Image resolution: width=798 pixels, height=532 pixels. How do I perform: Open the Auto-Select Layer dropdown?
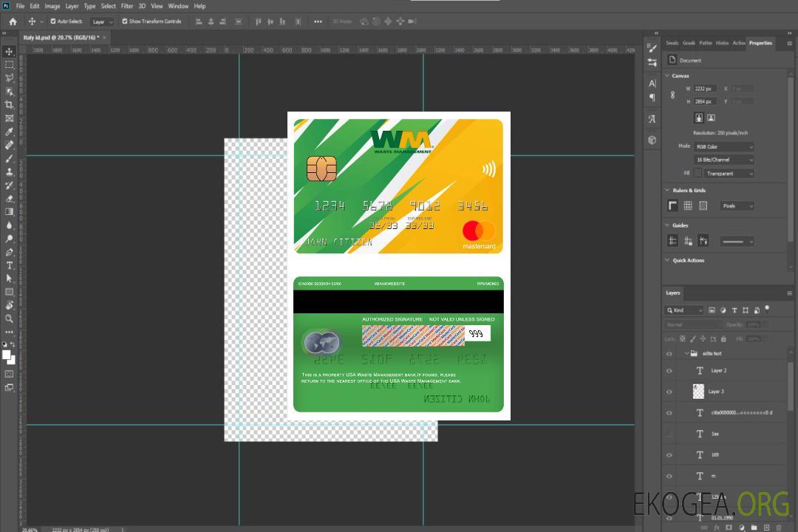coord(102,21)
